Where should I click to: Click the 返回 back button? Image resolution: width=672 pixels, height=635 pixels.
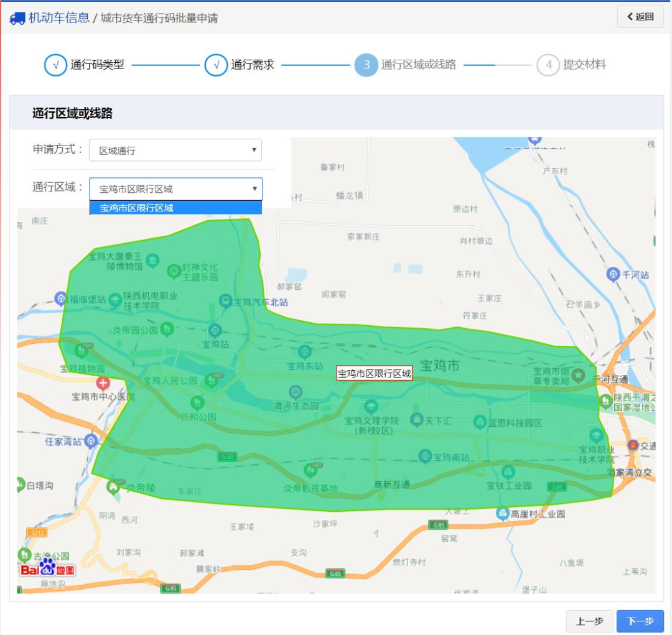click(x=640, y=17)
